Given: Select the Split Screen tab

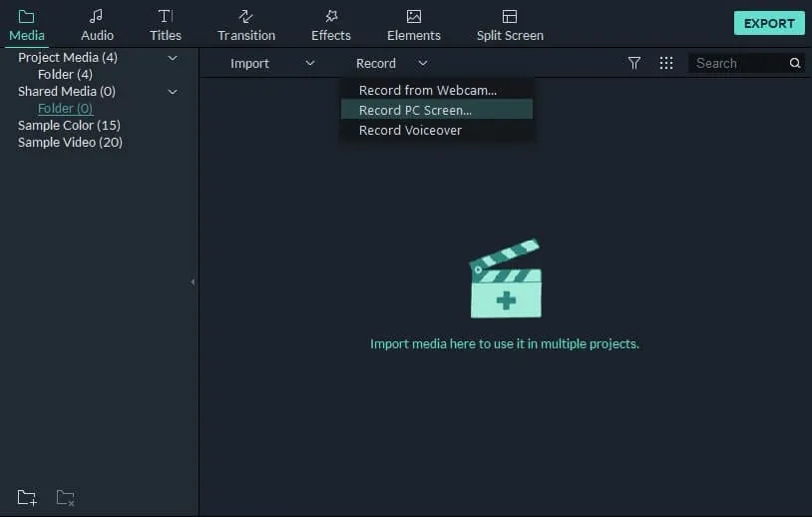Looking at the screenshot, I should pyautogui.click(x=510, y=25).
